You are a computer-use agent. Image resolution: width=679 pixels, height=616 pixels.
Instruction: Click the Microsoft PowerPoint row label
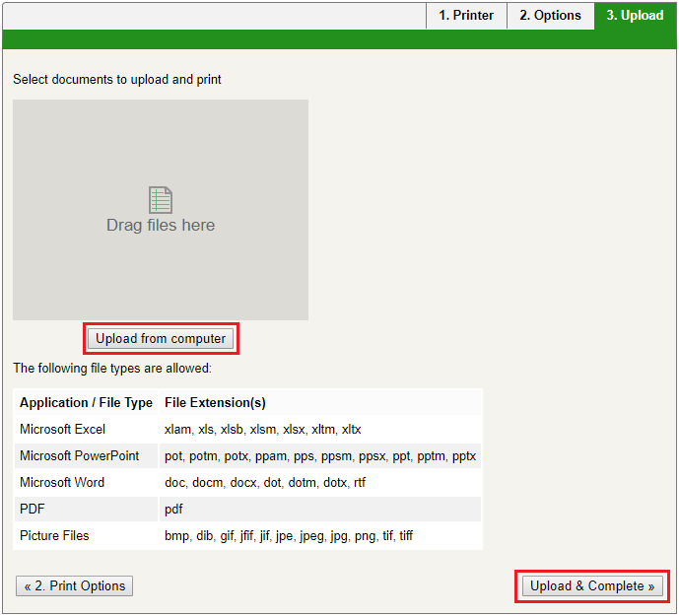click(79, 455)
